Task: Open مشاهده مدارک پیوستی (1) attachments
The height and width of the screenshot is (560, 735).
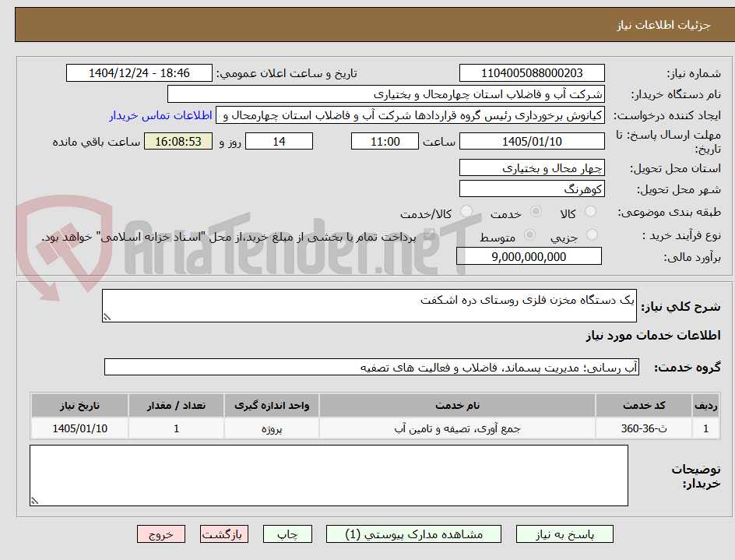Action: tap(413, 534)
